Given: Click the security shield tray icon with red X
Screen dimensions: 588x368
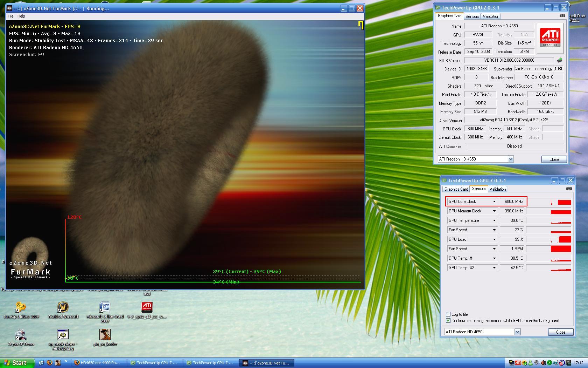Looking at the screenshot, I should click(562, 363).
